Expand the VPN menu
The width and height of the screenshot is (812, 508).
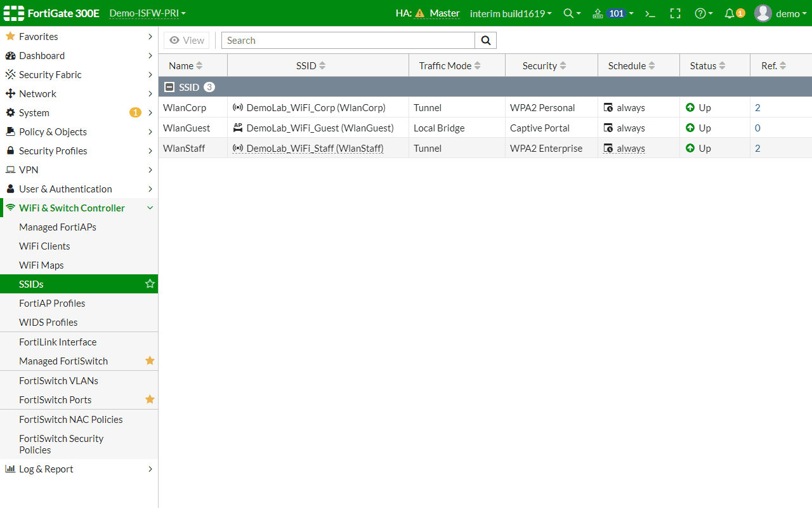pos(79,170)
